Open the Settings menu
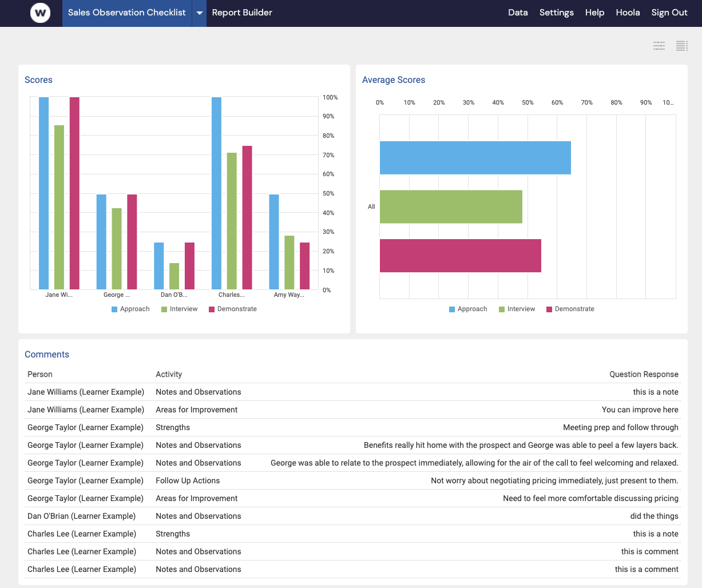This screenshot has width=702, height=588. 556,12
